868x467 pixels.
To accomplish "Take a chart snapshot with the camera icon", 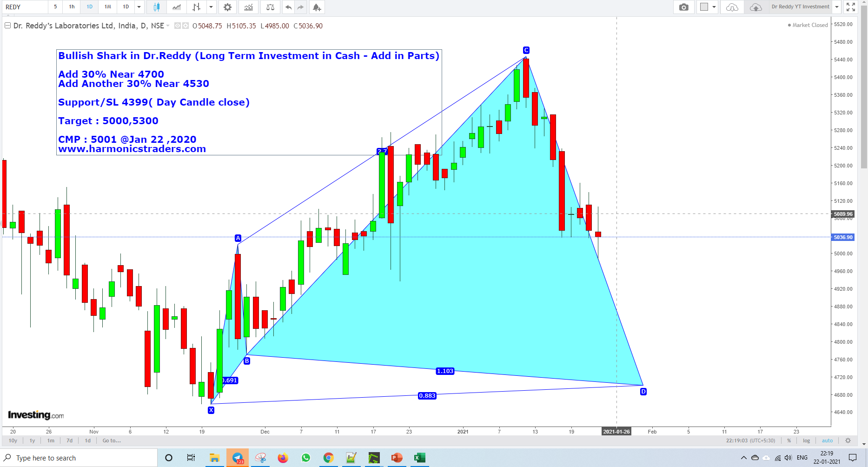I will (683, 7).
